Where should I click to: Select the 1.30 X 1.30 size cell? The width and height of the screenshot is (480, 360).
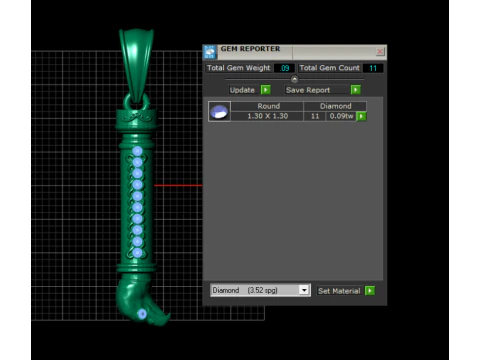click(x=267, y=116)
